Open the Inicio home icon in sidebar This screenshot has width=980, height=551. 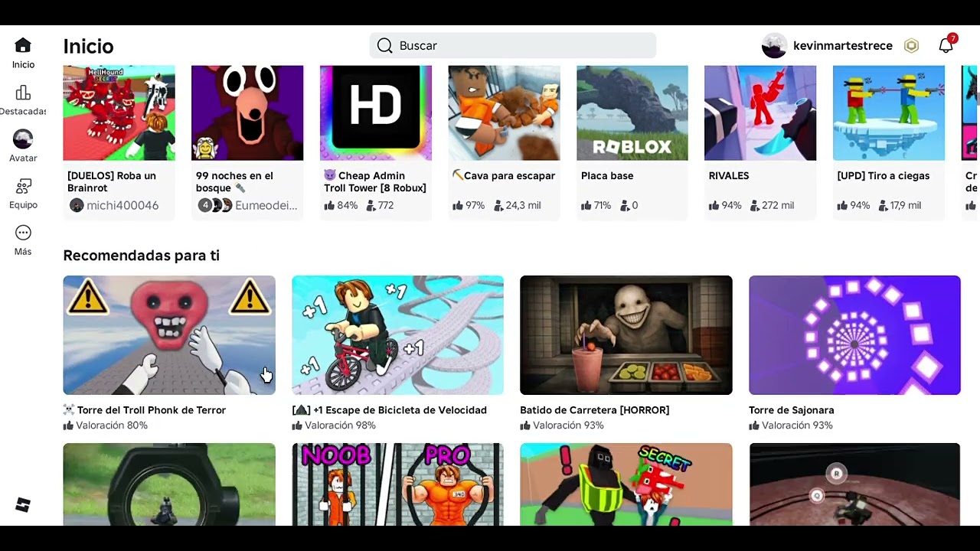coord(23,45)
